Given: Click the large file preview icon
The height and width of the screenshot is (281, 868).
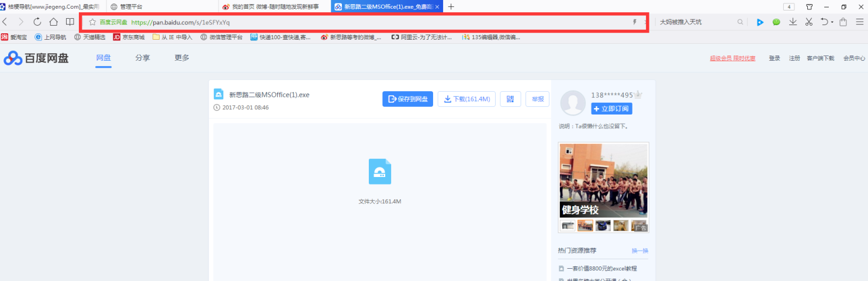Looking at the screenshot, I should pyautogui.click(x=380, y=172).
